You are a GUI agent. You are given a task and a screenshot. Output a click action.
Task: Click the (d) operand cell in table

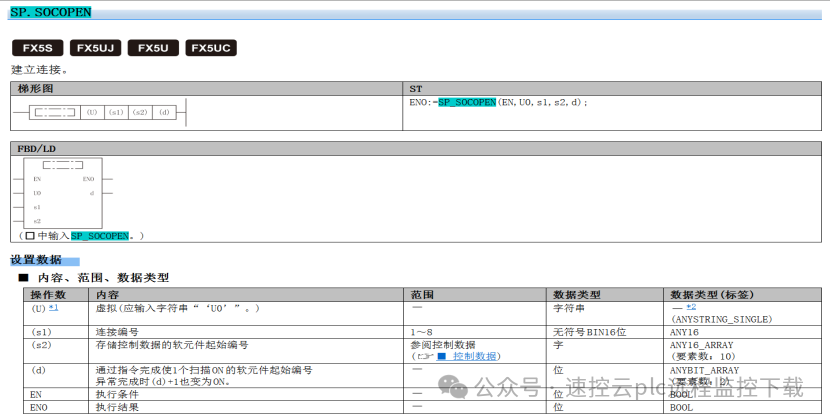(56, 376)
